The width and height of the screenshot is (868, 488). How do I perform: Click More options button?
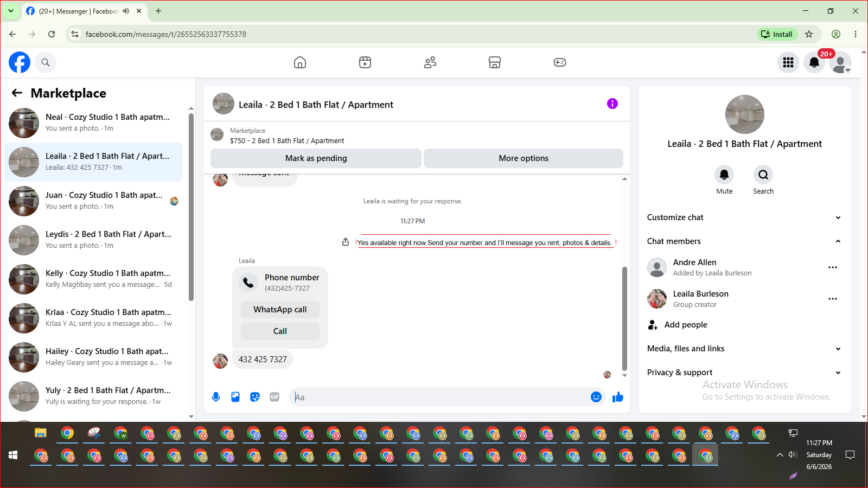click(524, 158)
